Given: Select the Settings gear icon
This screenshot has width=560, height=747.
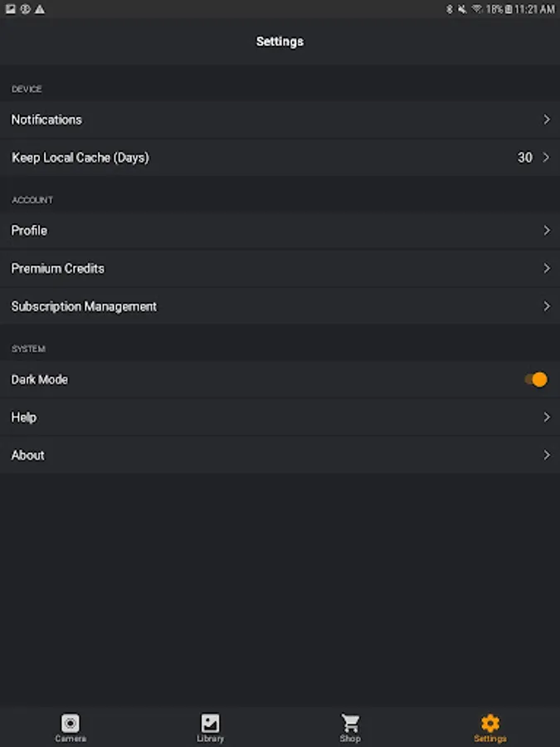Looking at the screenshot, I should [490, 723].
